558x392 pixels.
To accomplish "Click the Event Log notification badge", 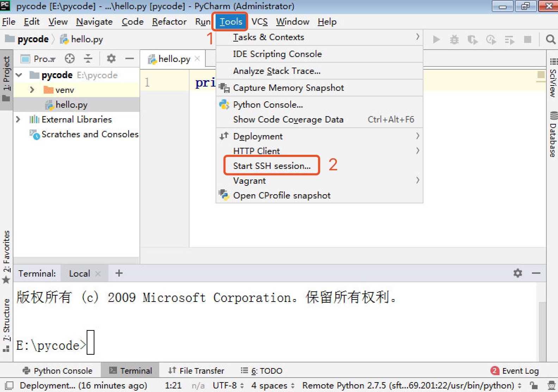I will [x=495, y=371].
